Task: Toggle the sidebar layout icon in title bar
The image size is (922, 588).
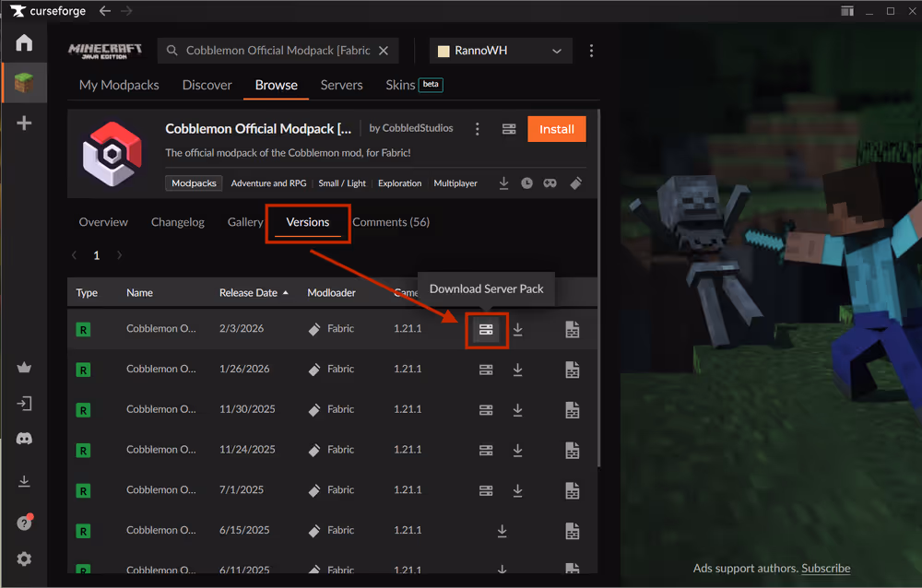Action: pyautogui.click(x=846, y=10)
